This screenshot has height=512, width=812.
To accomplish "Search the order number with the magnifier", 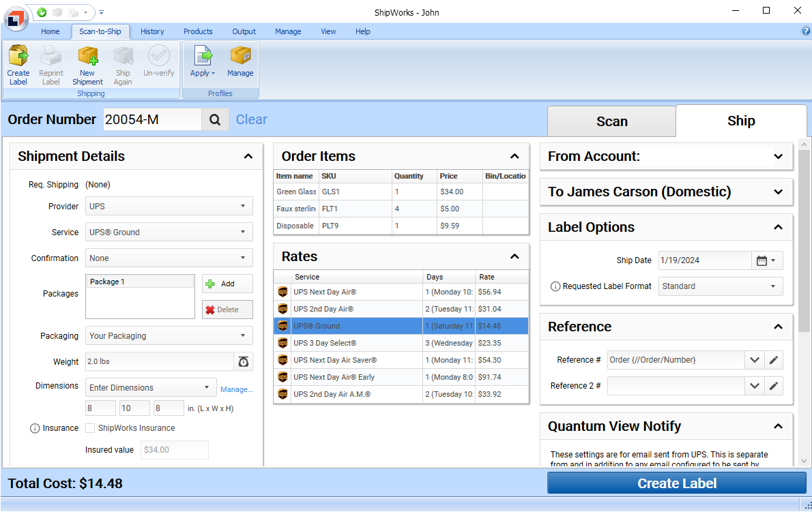I will [x=215, y=120].
